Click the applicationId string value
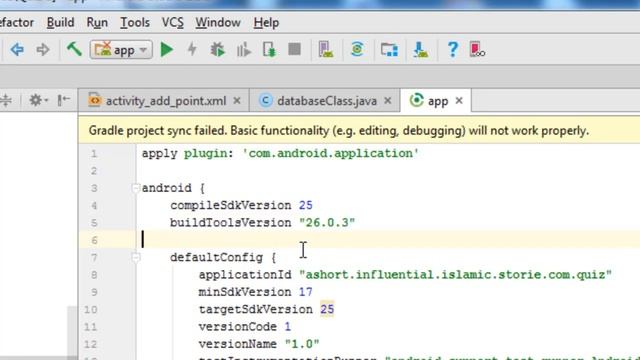Viewport: 640px width, 360px height. coord(456,275)
